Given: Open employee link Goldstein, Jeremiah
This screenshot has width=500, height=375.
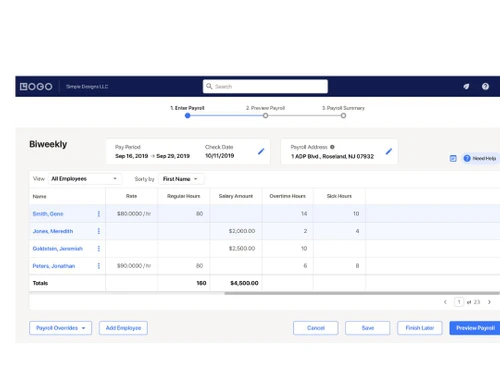Looking at the screenshot, I should coord(58,248).
